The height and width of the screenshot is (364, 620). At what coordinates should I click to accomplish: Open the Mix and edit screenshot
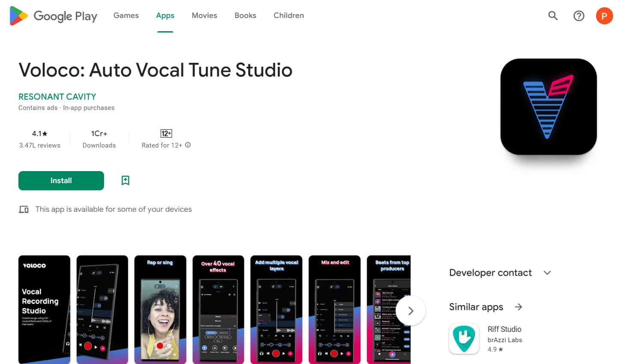pos(334,310)
